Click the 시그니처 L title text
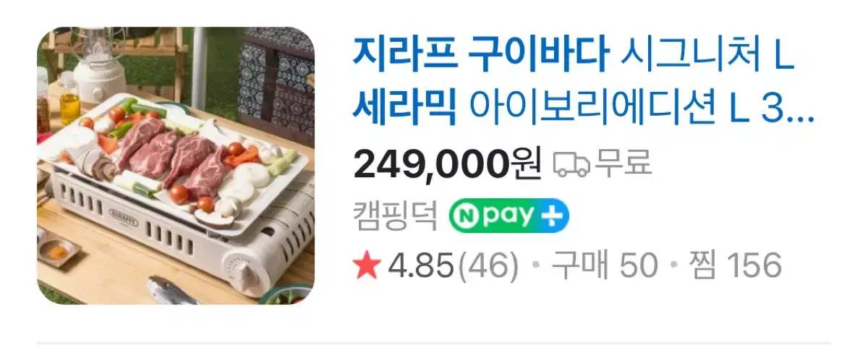This screenshot has width=868, height=348. 707,54
